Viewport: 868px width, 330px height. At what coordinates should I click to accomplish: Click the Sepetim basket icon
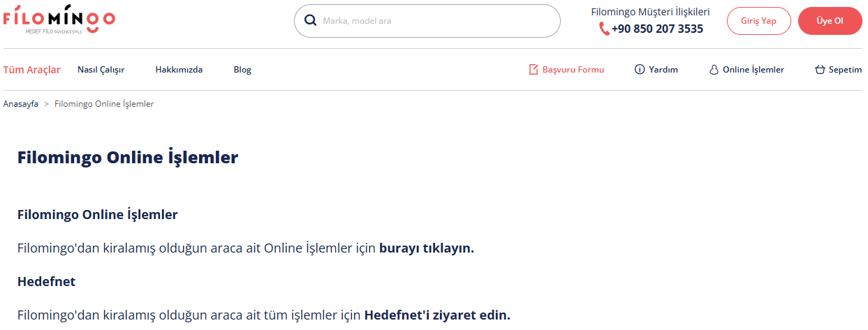pyautogui.click(x=820, y=70)
